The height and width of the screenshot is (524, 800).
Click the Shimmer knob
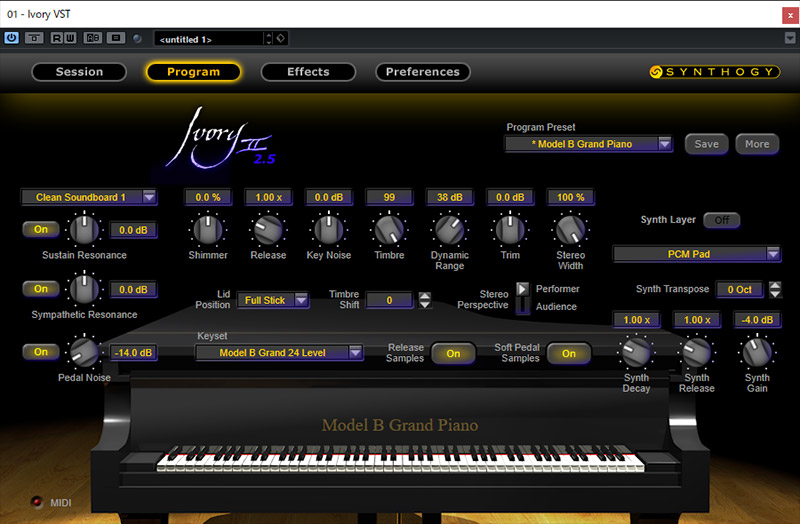click(208, 230)
